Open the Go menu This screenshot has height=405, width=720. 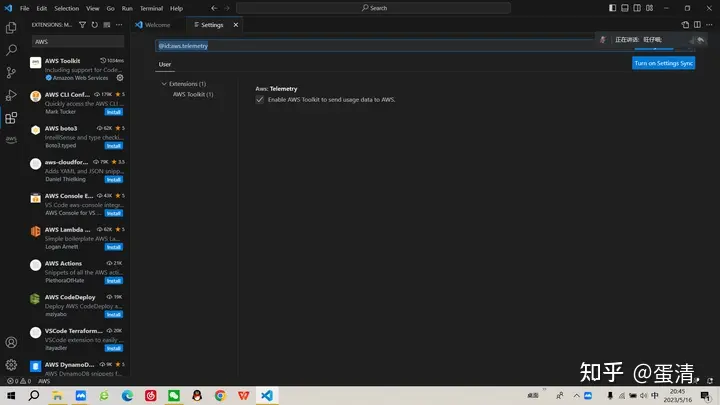click(110, 8)
